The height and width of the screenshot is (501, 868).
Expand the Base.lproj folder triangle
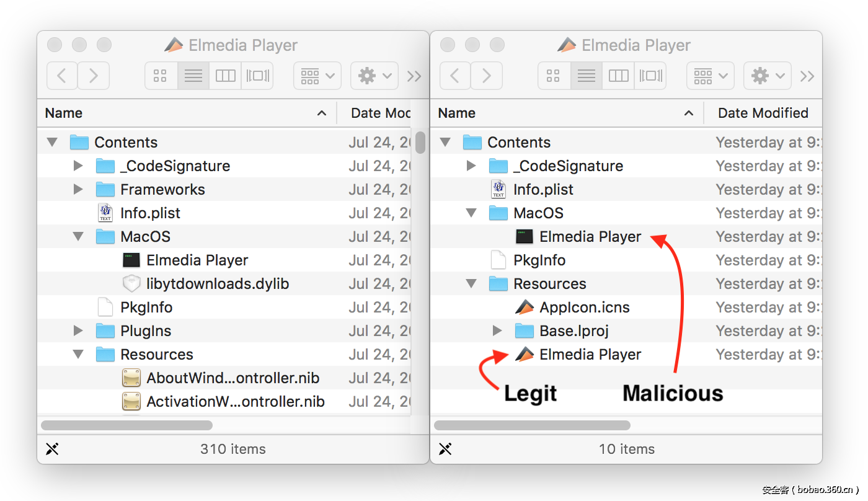click(x=497, y=331)
